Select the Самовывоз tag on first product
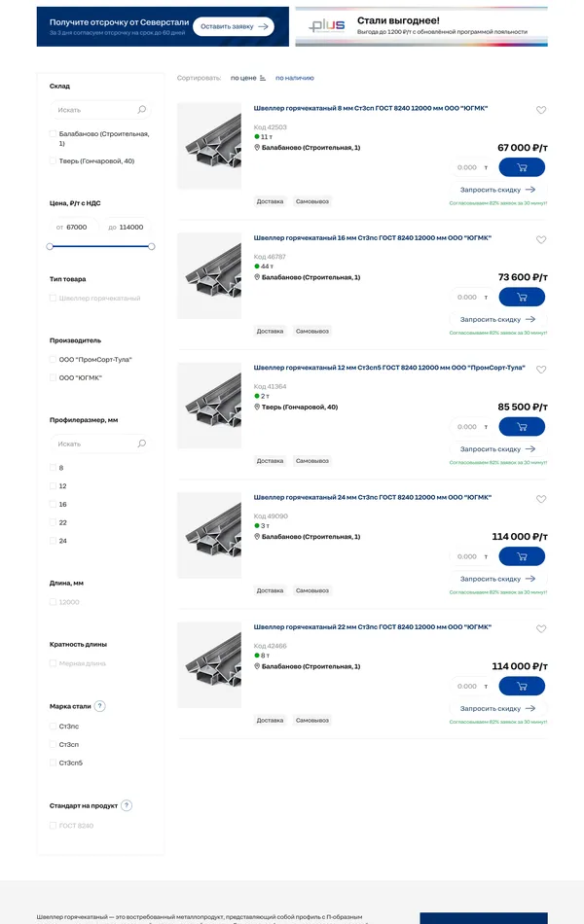 tap(312, 201)
